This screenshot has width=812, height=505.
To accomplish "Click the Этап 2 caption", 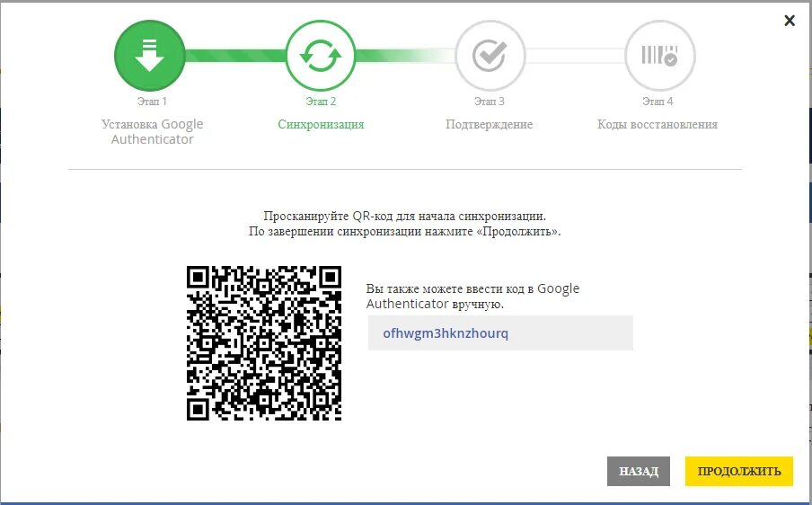I will (321, 102).
